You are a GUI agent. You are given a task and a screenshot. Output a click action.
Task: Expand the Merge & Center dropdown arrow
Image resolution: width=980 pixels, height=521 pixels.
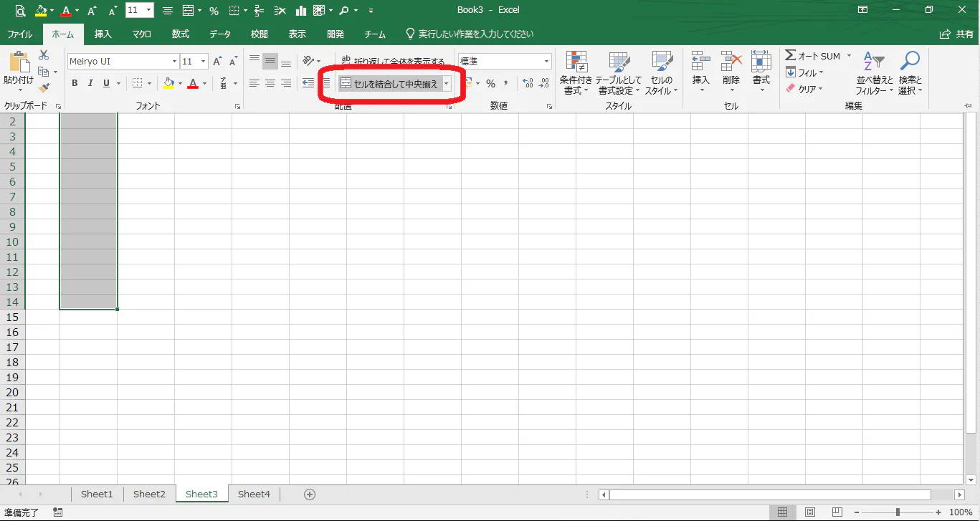click(x=446, y=84)
